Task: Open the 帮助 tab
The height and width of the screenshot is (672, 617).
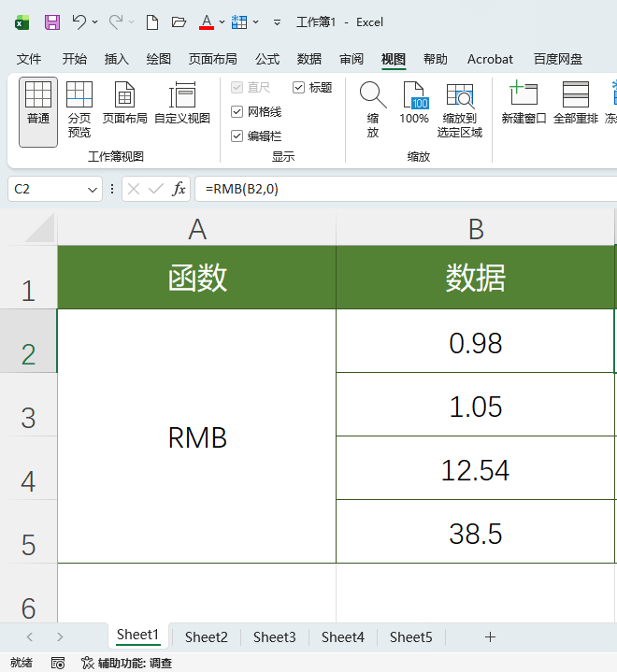Action: (x=436, y=59)
